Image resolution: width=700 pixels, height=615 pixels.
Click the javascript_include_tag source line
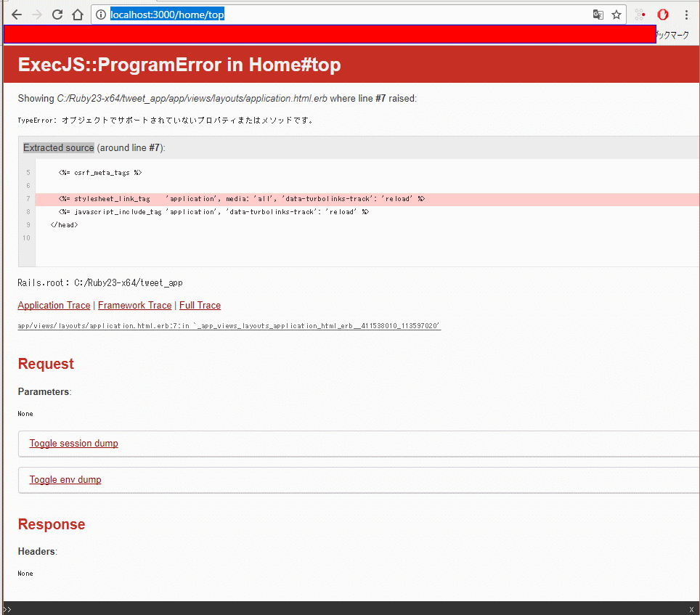click(213, 211)
